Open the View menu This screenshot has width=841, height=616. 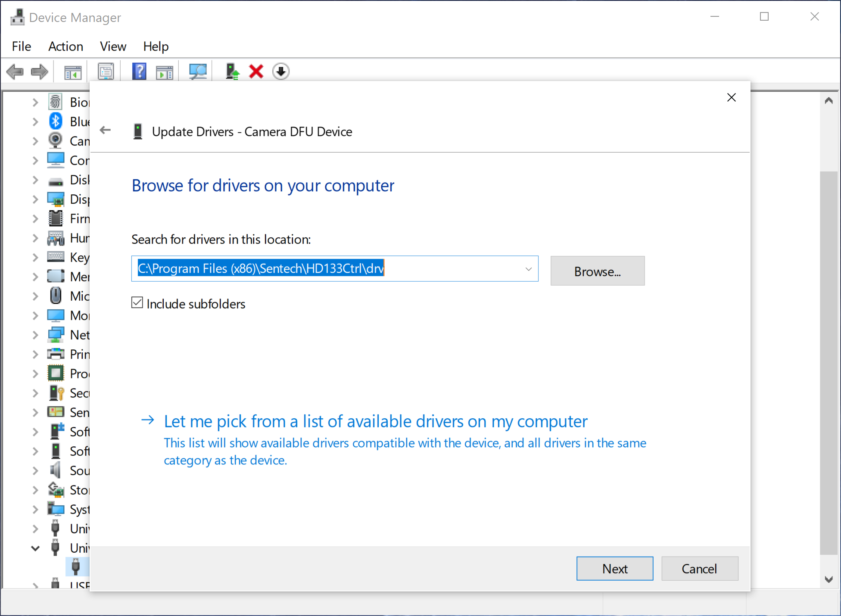113,46
